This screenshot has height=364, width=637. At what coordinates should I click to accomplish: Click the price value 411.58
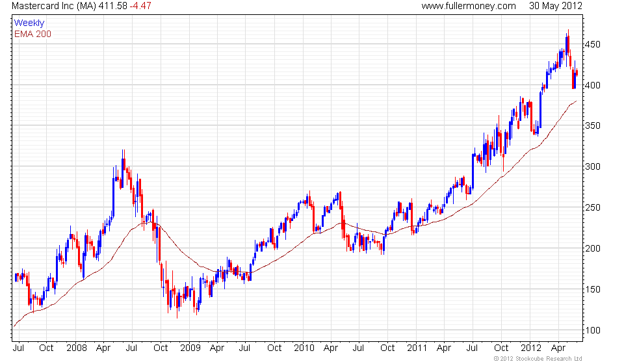[x=112, y=6]
